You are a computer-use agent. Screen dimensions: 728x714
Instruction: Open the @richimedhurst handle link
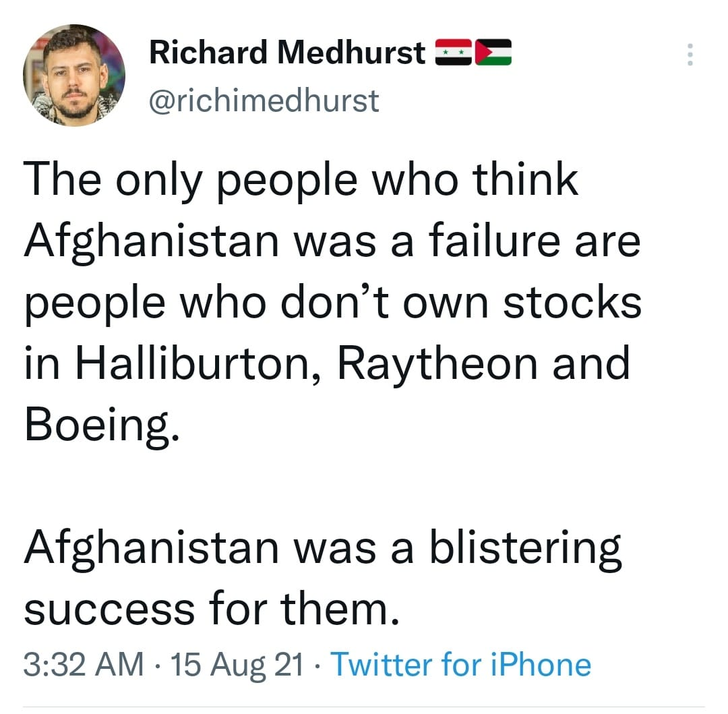(x=264, y=101)
